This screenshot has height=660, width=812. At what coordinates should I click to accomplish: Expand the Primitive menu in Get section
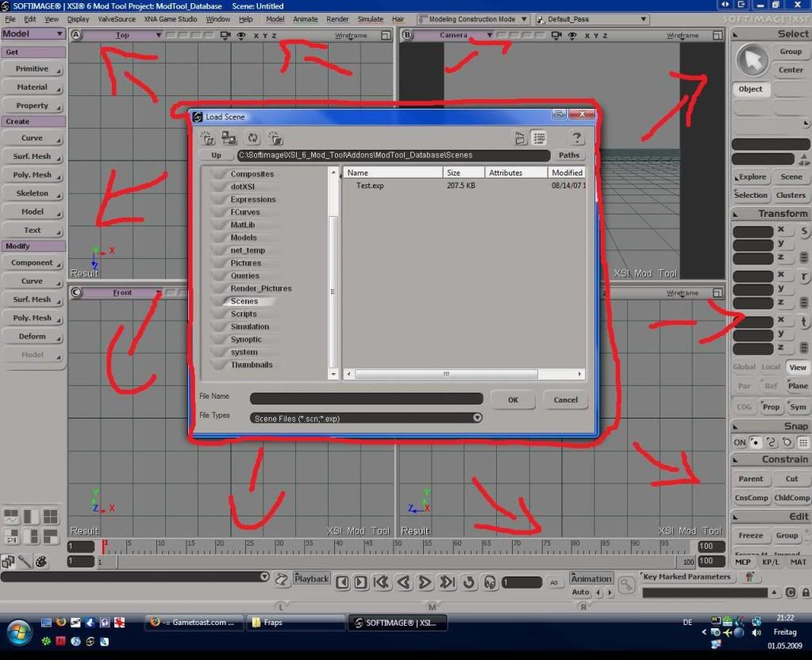(x=33, y=69)
